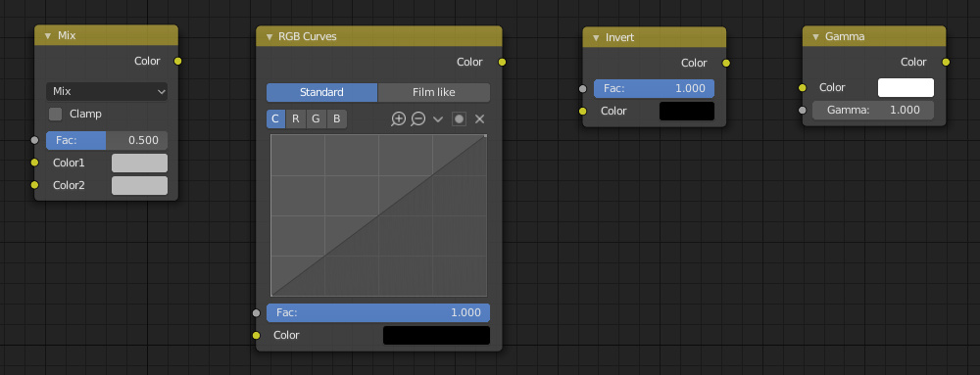
Task: Select the Invert node header title
Action: 620,38
